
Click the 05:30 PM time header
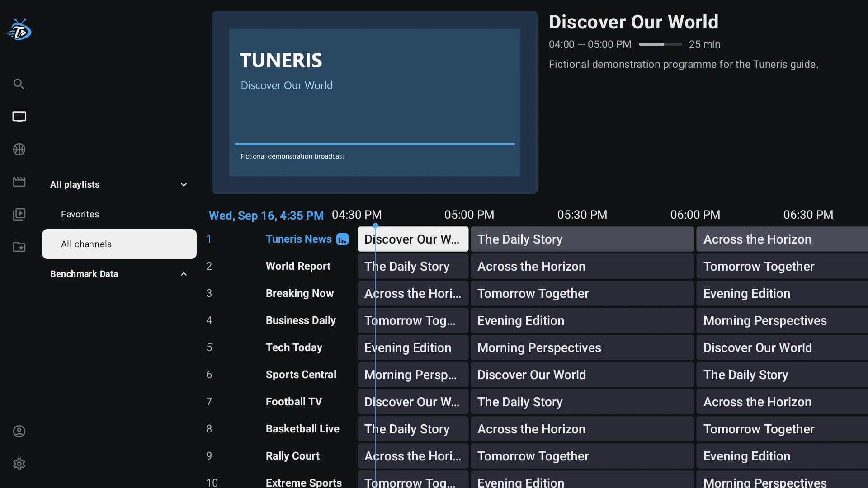582,215
